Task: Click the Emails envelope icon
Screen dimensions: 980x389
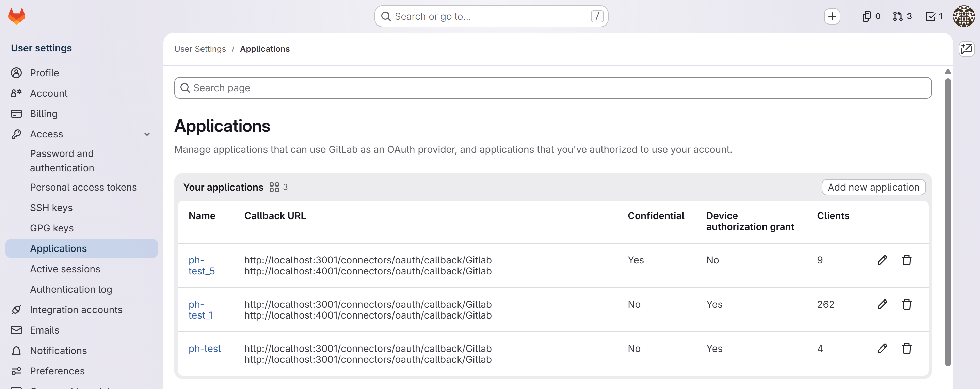Action: [x=16, y=330]
